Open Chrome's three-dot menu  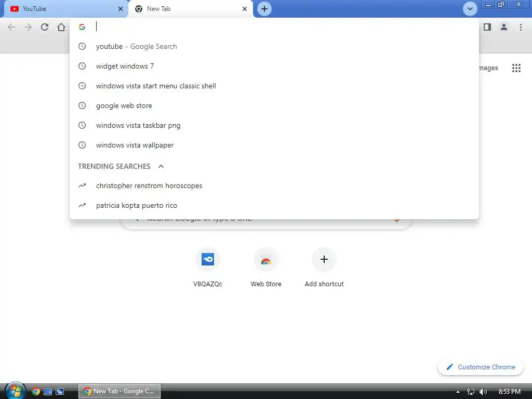click(521, 27)
